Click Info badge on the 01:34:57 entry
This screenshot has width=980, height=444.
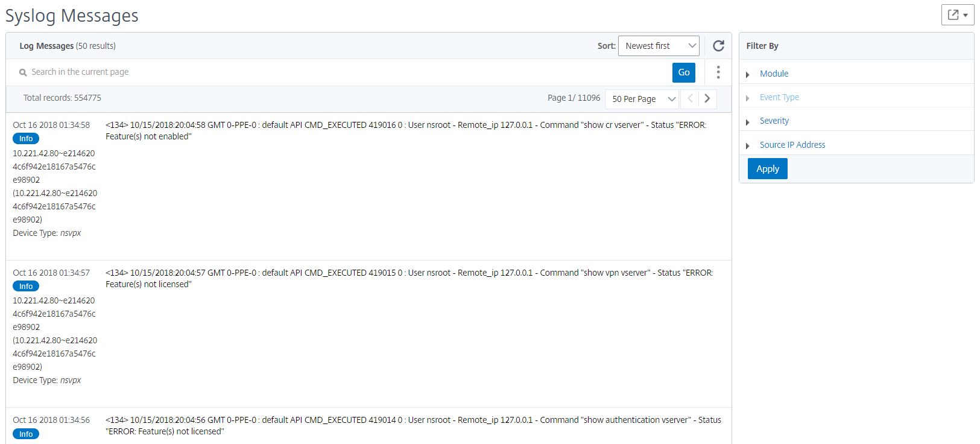click(x=26, y=286)
